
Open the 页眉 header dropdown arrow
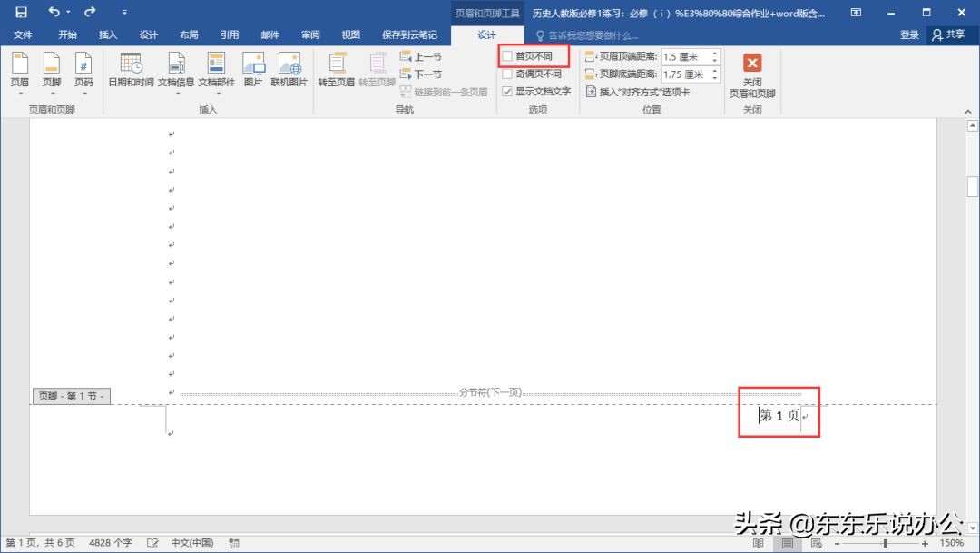20,91
